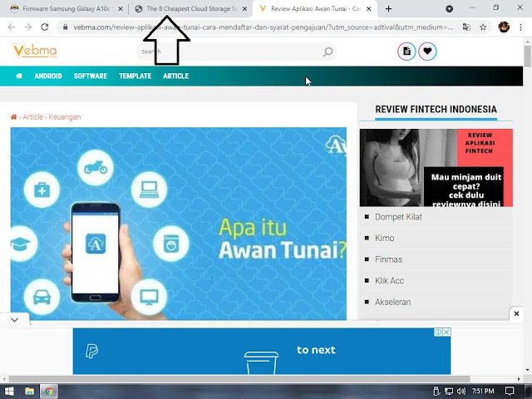Open ARTICLE menu item
Image resolution: width=532 pixels, height=399 pixels.
pyautogui.click(x=175, y=76)
